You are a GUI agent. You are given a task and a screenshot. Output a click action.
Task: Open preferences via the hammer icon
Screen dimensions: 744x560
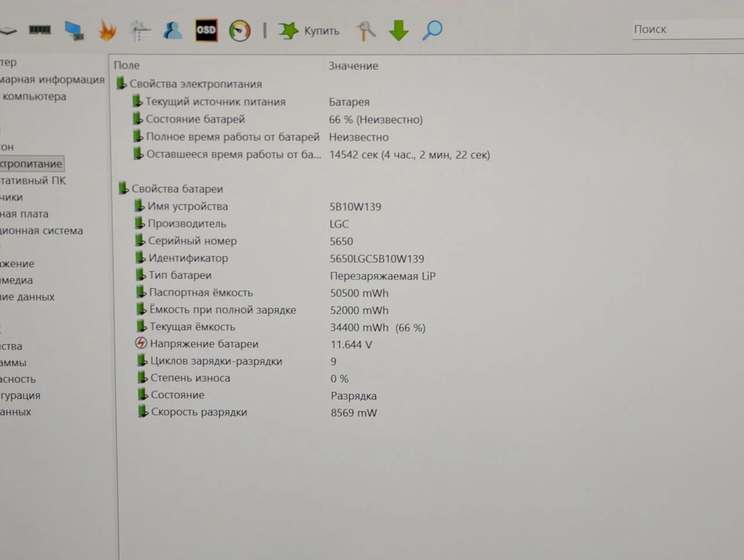click(366, 31)
